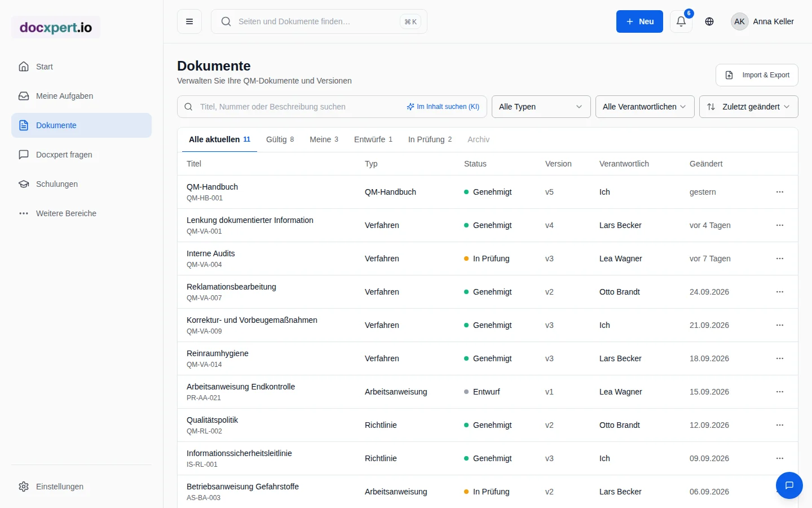Click the blue Neu button
This screenshot has height=508, width=812.
coord(639,21)
